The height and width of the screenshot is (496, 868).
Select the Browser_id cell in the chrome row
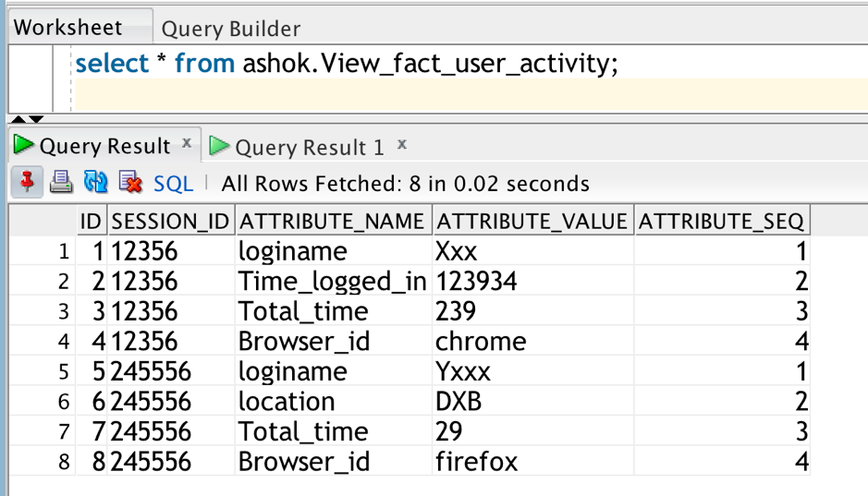click(334, 341)
